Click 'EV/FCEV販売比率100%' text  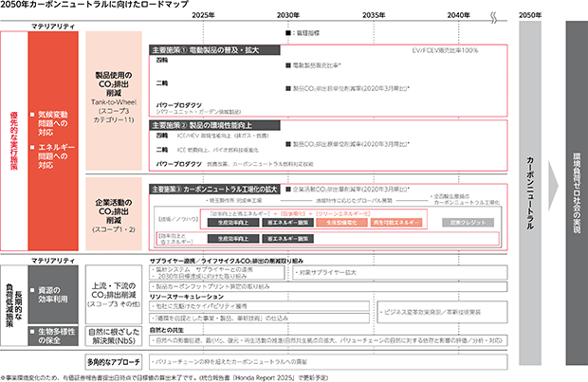click(x=445, y=50)
